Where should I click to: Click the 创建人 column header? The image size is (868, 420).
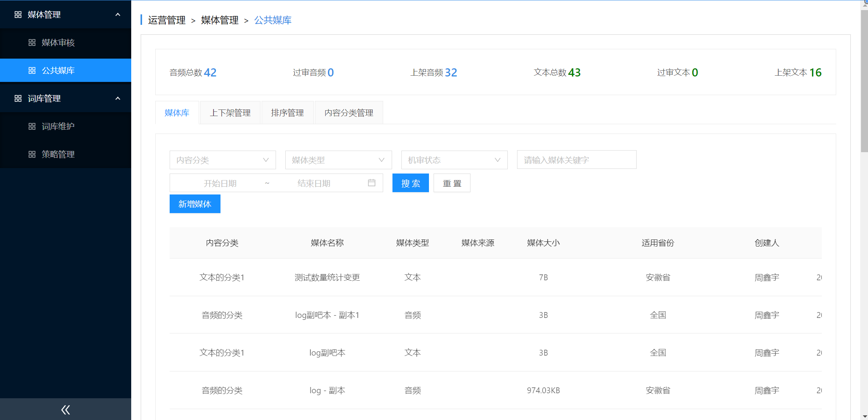pyautogui.click(x=767, y=243)
